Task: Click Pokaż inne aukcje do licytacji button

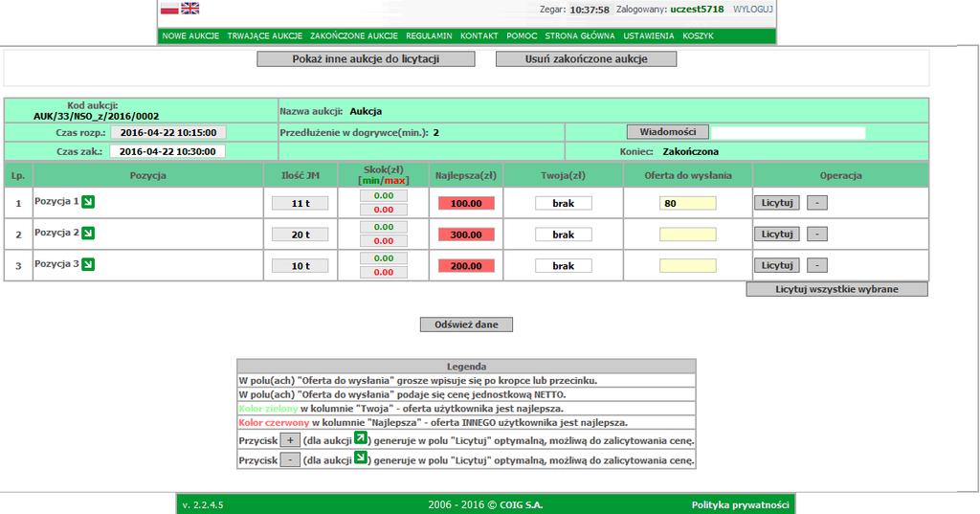Action: [366, 58]
